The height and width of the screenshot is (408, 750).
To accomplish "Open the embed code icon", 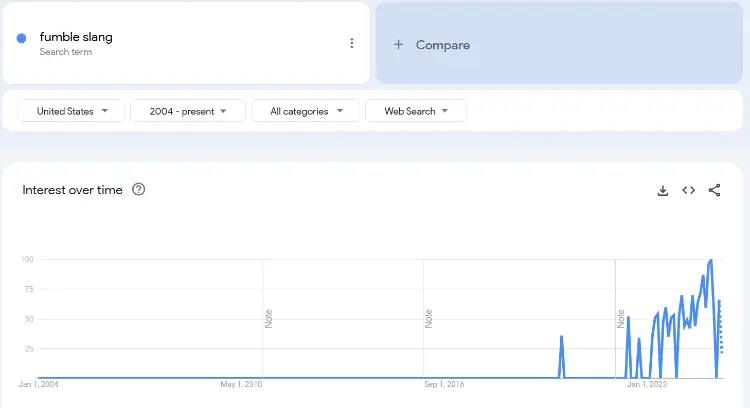I will (x=688, y=190).
